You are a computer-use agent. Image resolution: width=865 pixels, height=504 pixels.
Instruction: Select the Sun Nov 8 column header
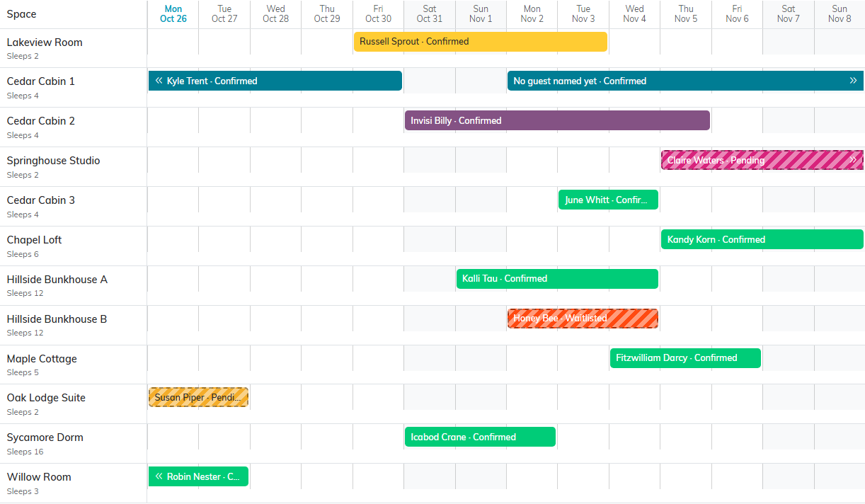pos(840,14)
